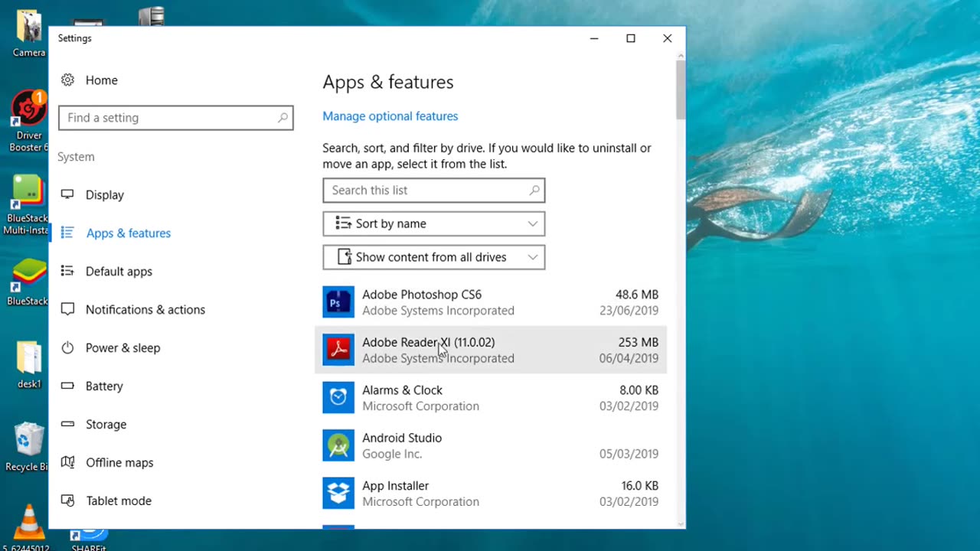Image resolution: width=980 pixels, height=551 pixels.
Task: Switch to Power & sleep page
Action: point(123,348)
